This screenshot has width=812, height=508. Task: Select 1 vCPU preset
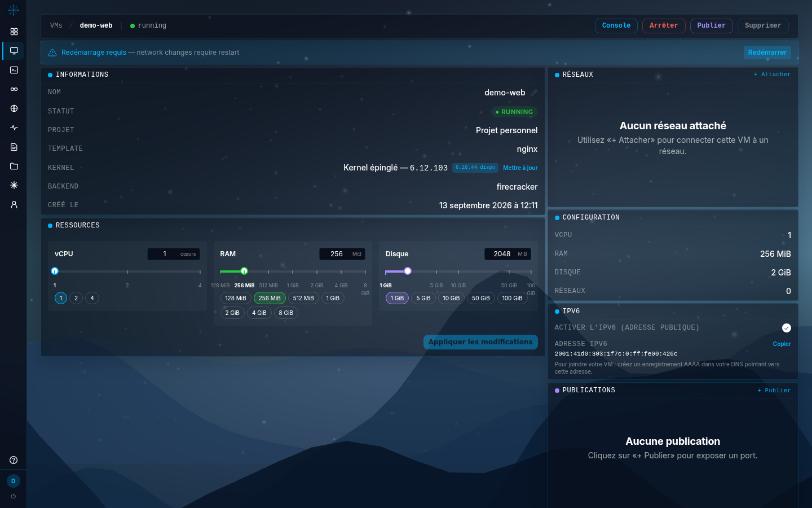(x=61, y=298)
